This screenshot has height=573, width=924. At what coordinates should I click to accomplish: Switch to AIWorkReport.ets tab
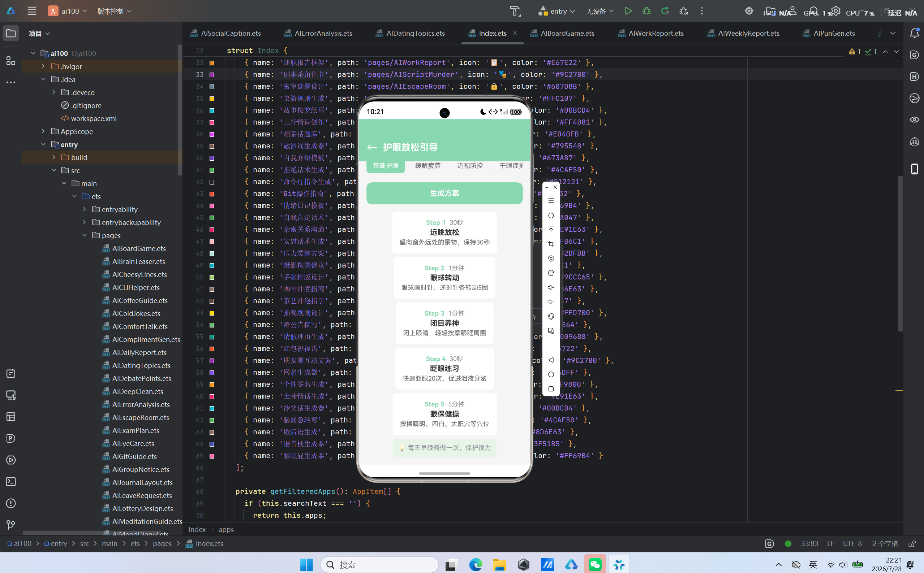click(651, 33)
